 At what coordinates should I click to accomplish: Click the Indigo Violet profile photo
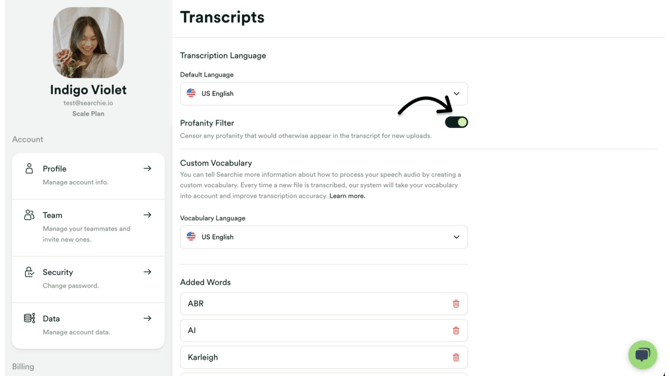pyautogui.click(x=88, y=42)
